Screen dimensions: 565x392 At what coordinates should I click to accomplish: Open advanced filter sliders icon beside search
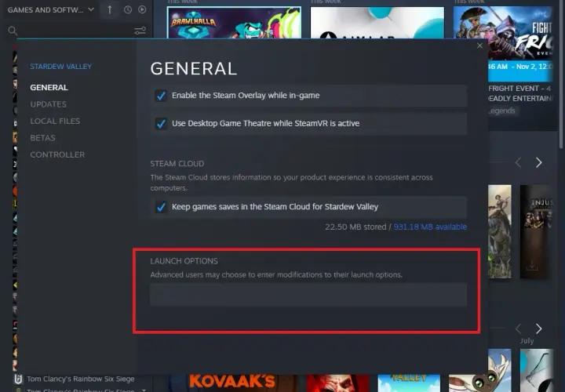[x=140, y=31]
